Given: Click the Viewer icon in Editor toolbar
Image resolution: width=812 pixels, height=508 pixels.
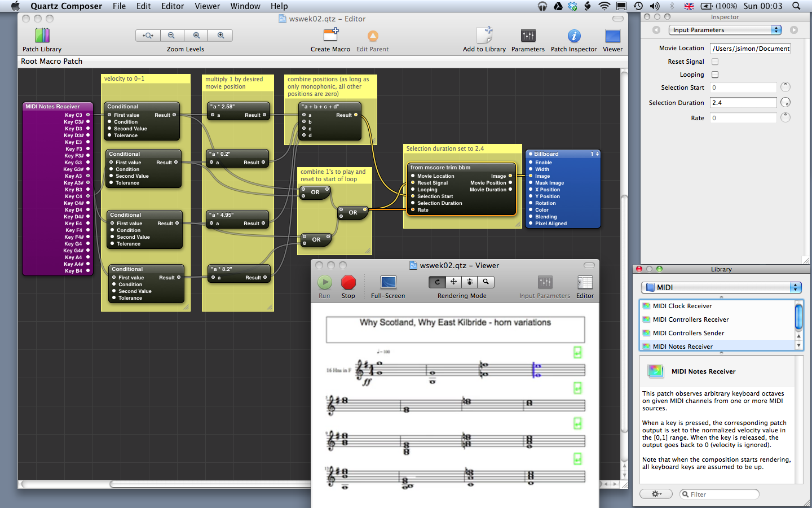Looking at the screenshot, I should 613,36.
